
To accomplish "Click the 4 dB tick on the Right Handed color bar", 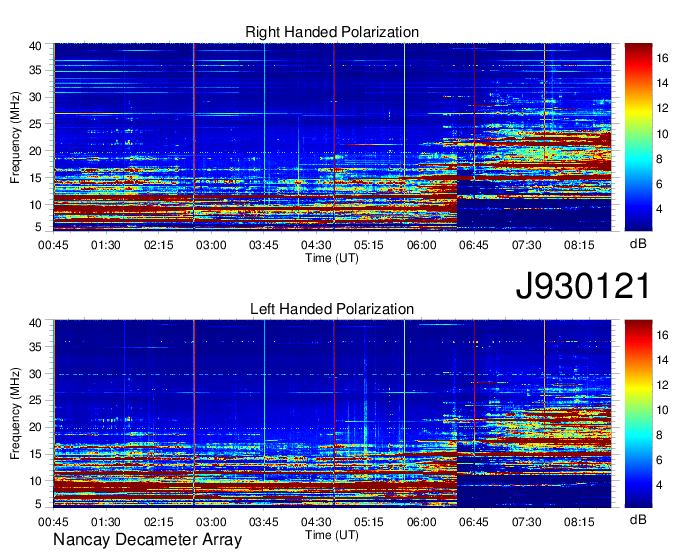I will (659, 209).
